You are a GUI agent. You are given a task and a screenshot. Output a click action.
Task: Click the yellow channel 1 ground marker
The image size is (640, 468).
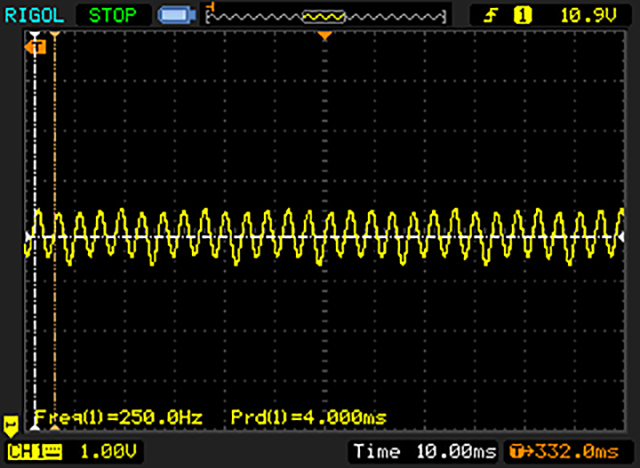point(11,426)
